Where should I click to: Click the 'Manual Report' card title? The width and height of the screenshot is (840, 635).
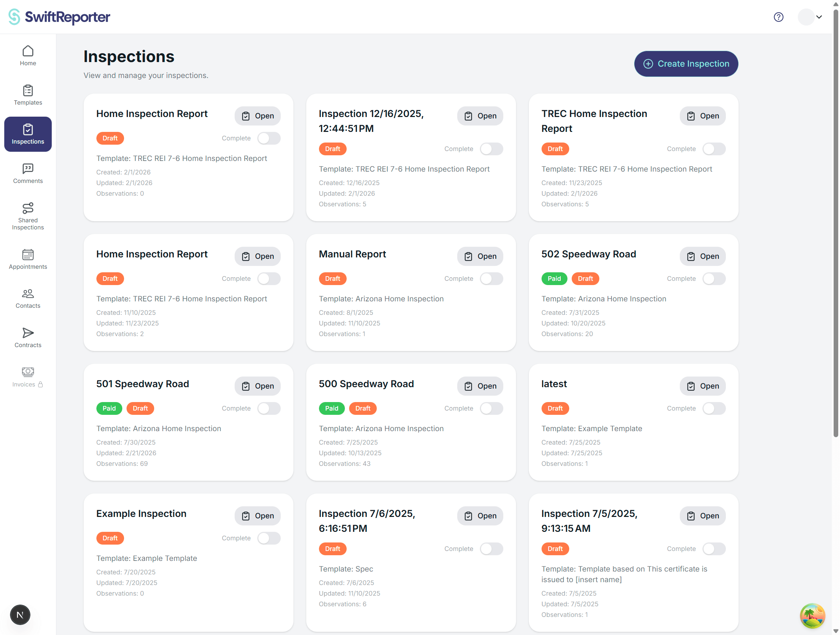(352, 254)
